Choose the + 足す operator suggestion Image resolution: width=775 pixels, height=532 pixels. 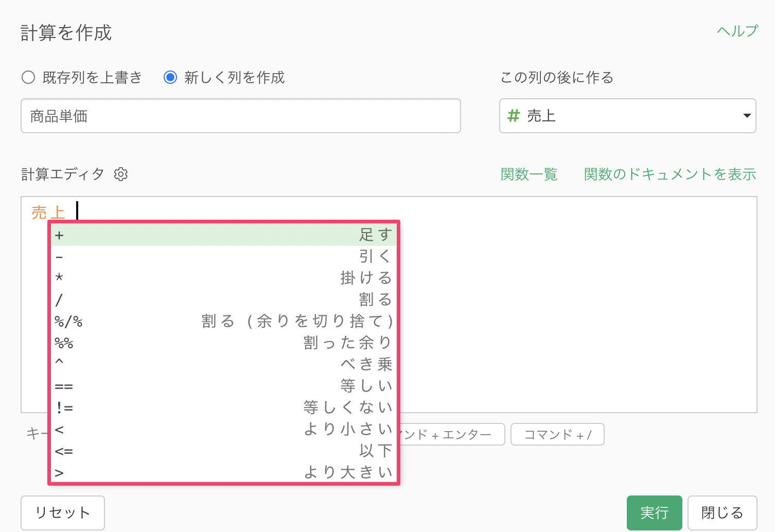(224, 235)
